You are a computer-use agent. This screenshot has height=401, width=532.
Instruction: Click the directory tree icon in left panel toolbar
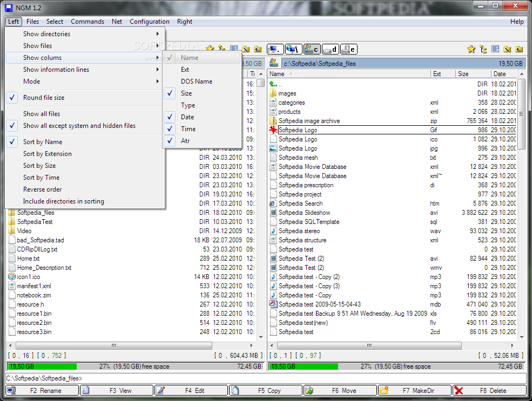222,49
